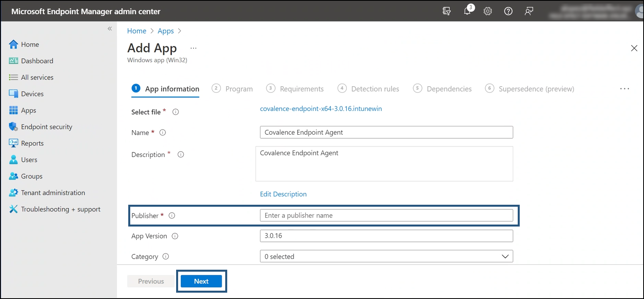The image size is (644, 299).
Task: Click the info icon next to App Version
Action: 175,236
